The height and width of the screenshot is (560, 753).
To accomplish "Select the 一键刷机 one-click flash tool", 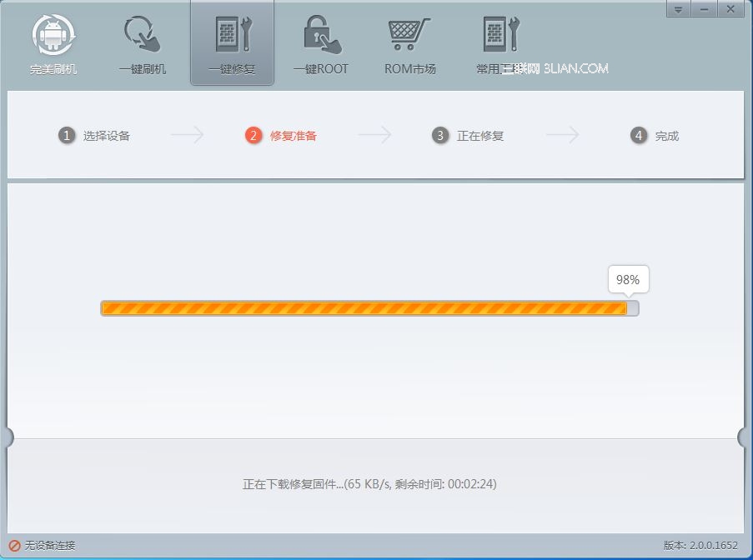I will click(143, 45).
